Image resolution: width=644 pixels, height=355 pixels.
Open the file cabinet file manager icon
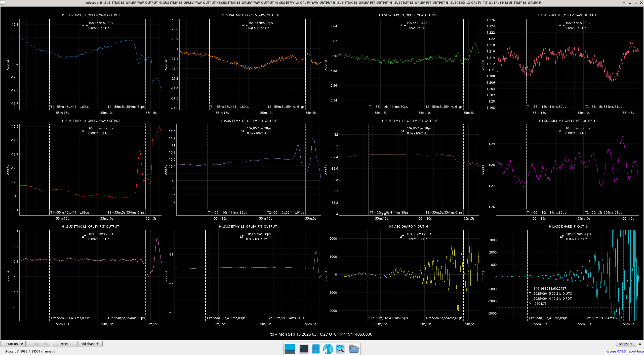tap(316, 349)
